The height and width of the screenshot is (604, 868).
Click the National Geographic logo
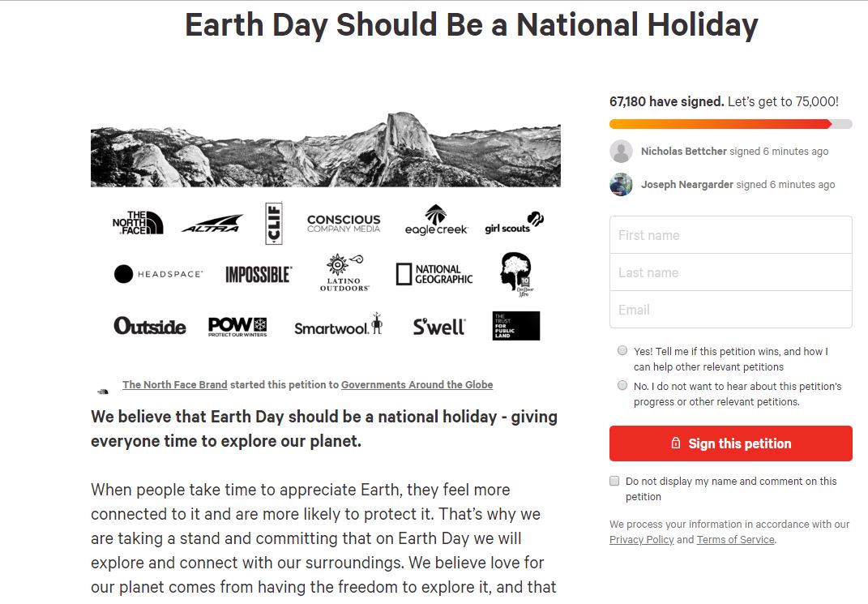click(434, 274)
